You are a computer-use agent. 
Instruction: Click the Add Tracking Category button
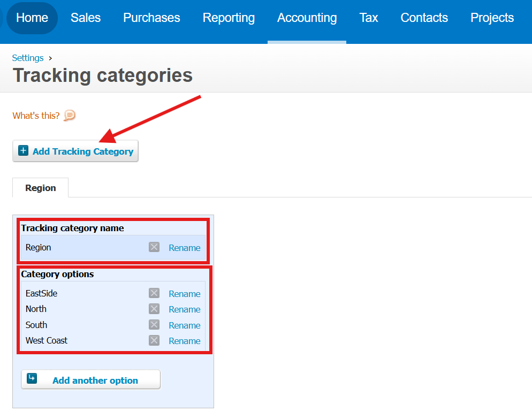pyautogui.click(x=75, y=151)
